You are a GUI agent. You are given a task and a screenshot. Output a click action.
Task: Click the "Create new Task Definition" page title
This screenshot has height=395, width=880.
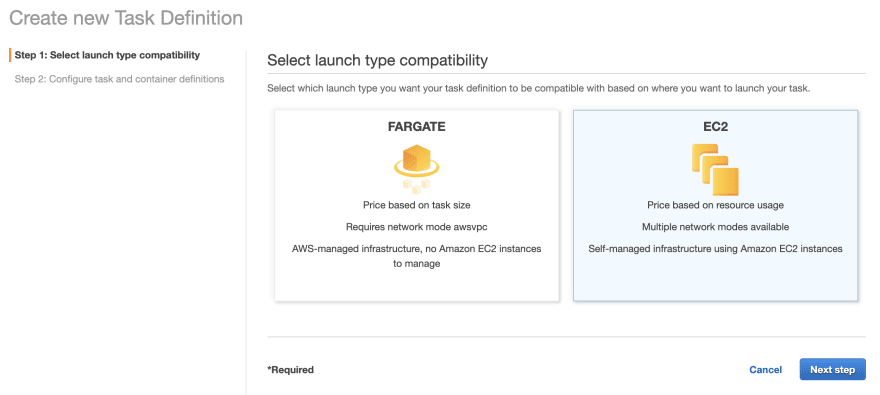pos(126,18)
